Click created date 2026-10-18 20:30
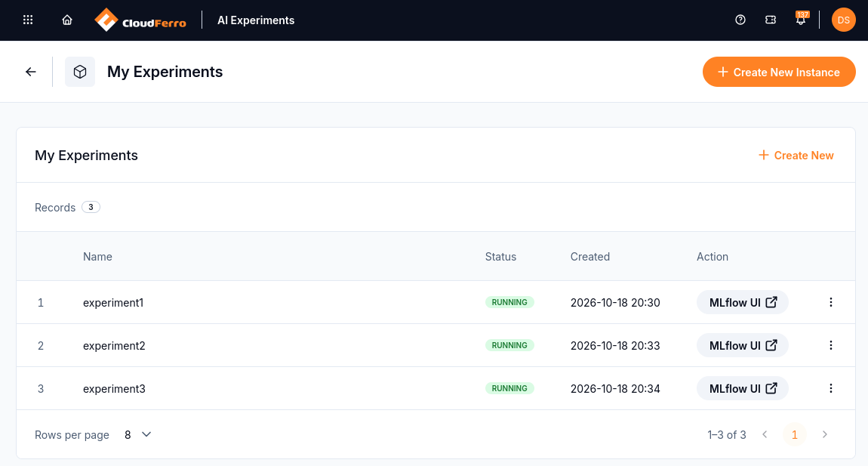Image resolution: width=868 pixels, height=466 pixels. click(615, 303)
